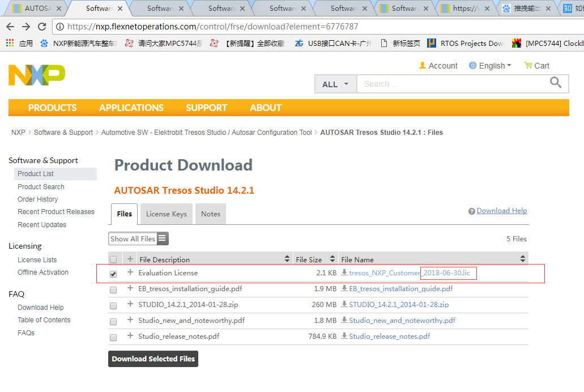Open Order History in sidebar

click(x=37, y=199)
